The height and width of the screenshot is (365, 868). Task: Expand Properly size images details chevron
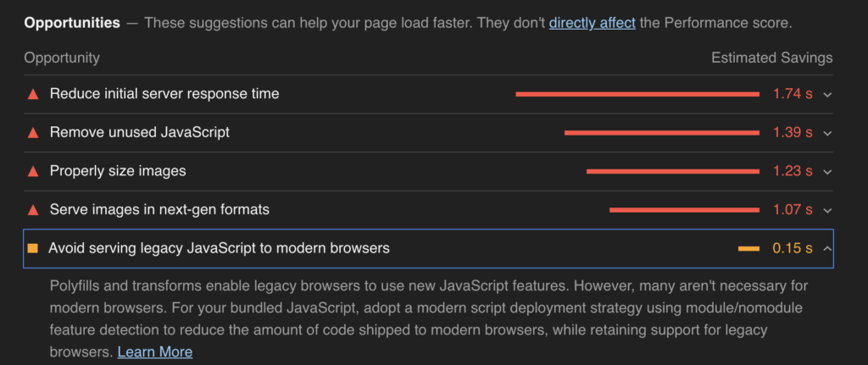coord(827,172)
